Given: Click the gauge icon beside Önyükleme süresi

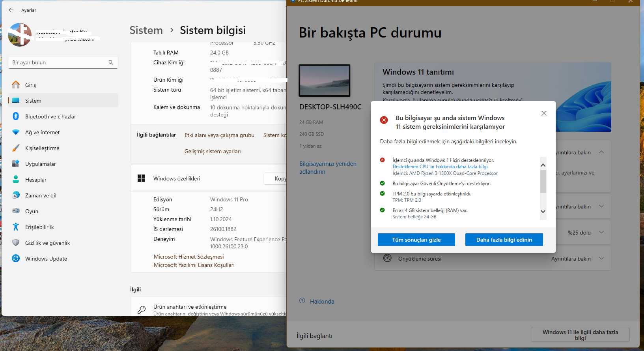Looking at the screenshot, I should tap(388, 258).
